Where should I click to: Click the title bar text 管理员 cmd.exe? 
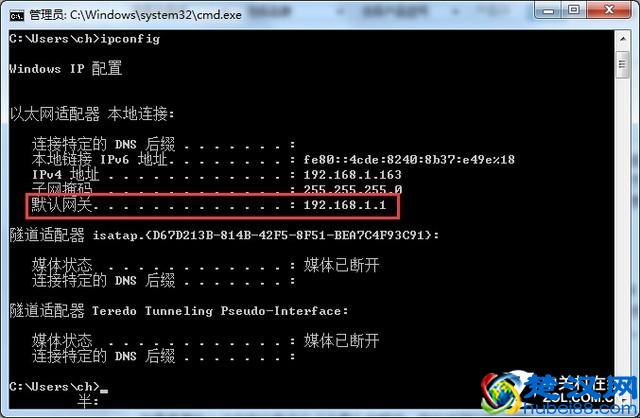click(135, 15)
